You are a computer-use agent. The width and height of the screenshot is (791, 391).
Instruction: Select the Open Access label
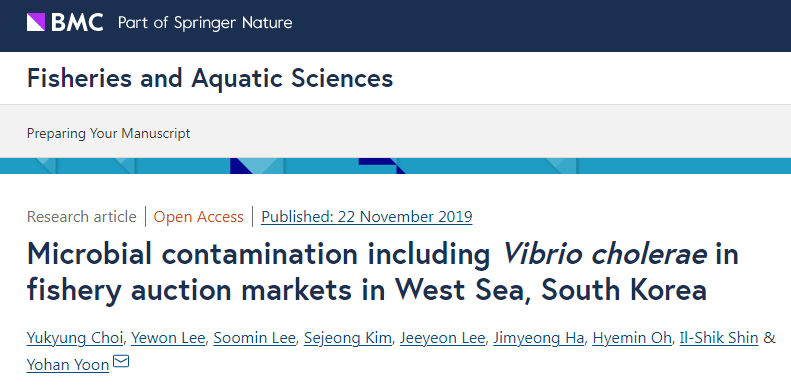click(199, 216)
